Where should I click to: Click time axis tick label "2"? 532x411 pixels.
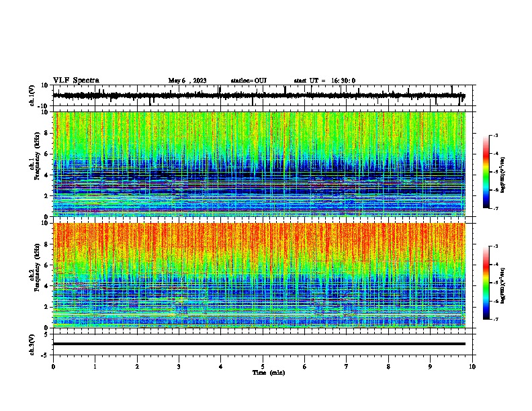pos(137,367)
